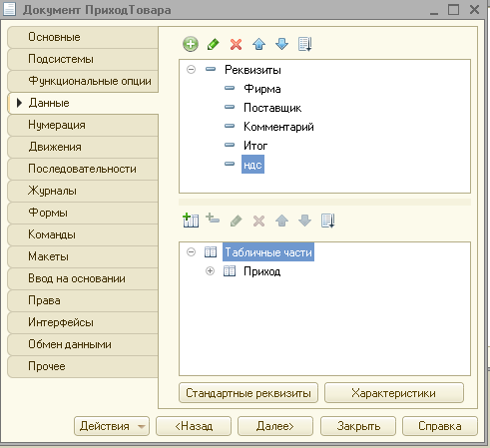Image resolution: width=490 pixels, height=448 pixels.
Task: Open the Ввод на основании tab
Action: [x=83, y=278]
